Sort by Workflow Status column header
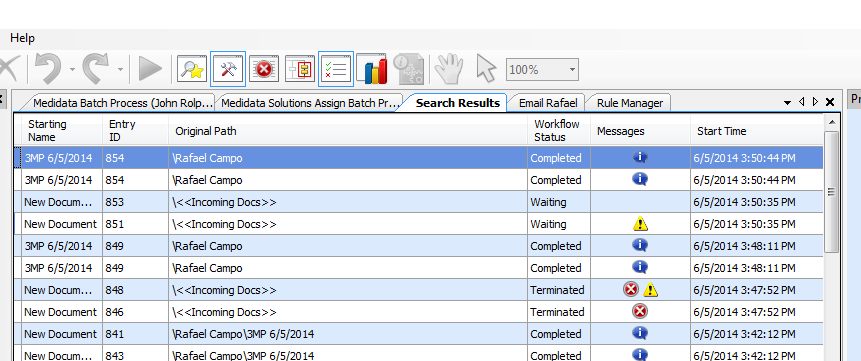 point(559,131)
